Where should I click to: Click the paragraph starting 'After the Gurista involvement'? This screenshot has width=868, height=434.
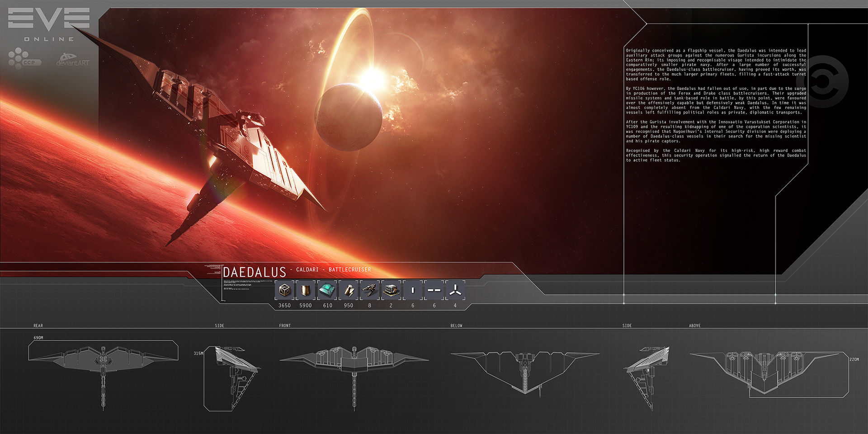click(716, 132)
